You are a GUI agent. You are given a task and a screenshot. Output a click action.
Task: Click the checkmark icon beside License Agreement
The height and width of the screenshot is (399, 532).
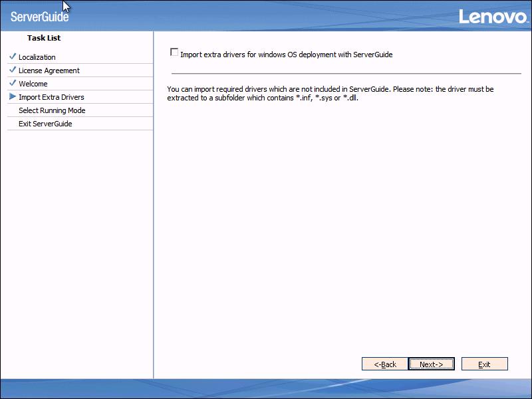tap(13, 70)
